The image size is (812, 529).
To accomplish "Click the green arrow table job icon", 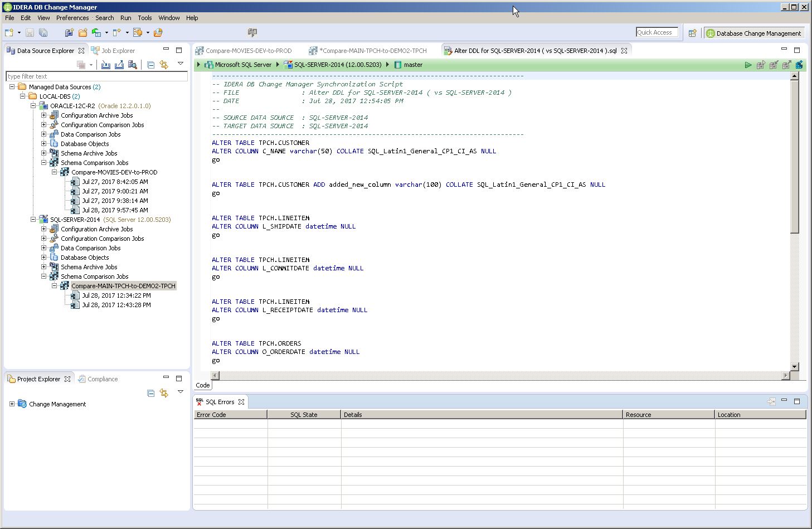I will click(x=96, y=33).
